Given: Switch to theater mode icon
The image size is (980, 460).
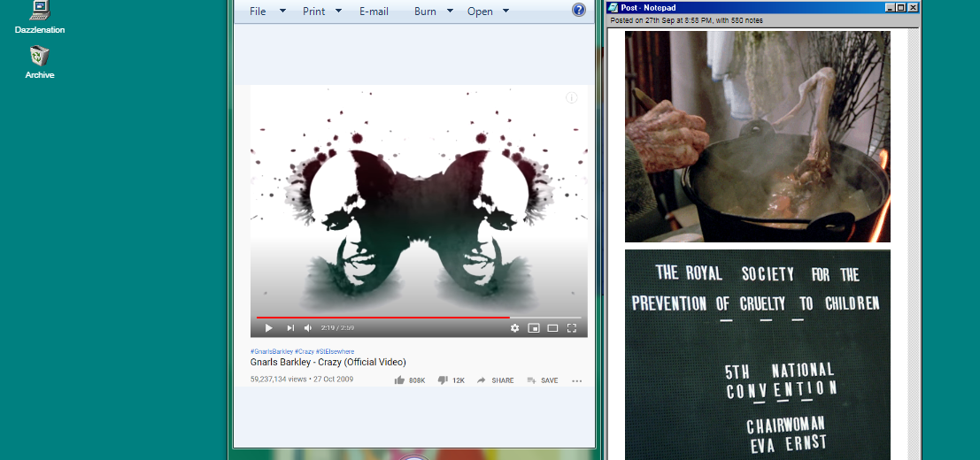Looking at the screenshot, I should click(552, 327).
